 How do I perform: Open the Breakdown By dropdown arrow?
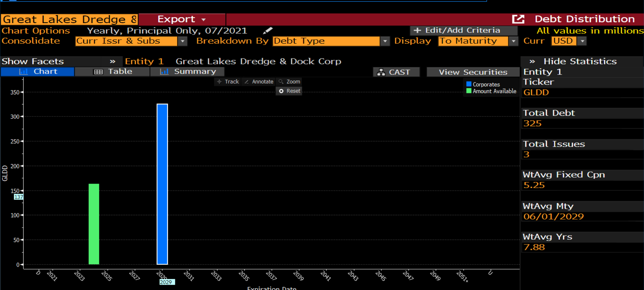click(x=385, y=41)
